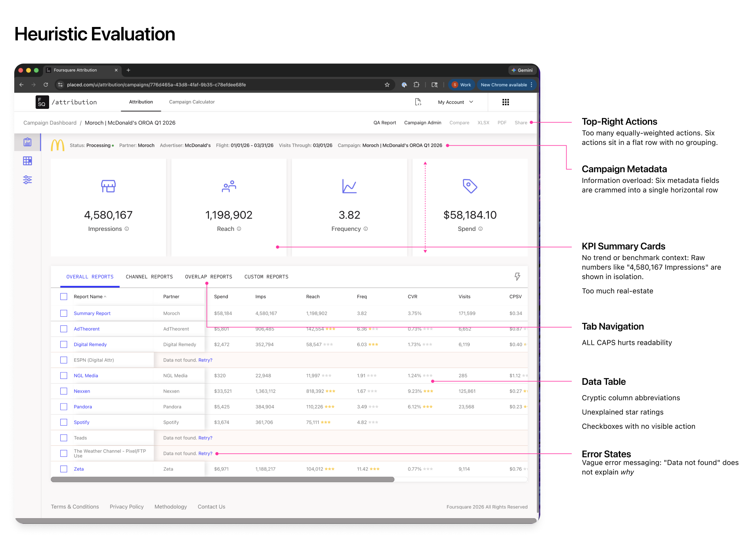
Task: Select the reports clipboard icon in sidebar
Action: coord(27,142)
